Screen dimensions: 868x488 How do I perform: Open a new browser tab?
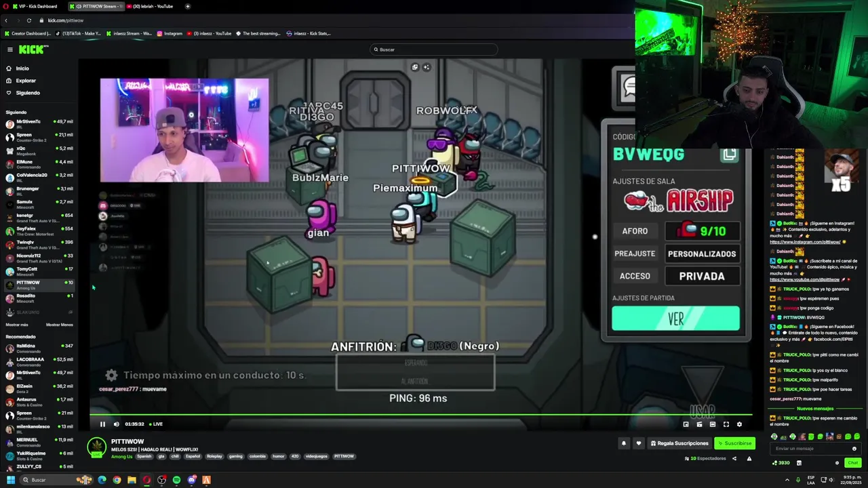pos(188,6)
